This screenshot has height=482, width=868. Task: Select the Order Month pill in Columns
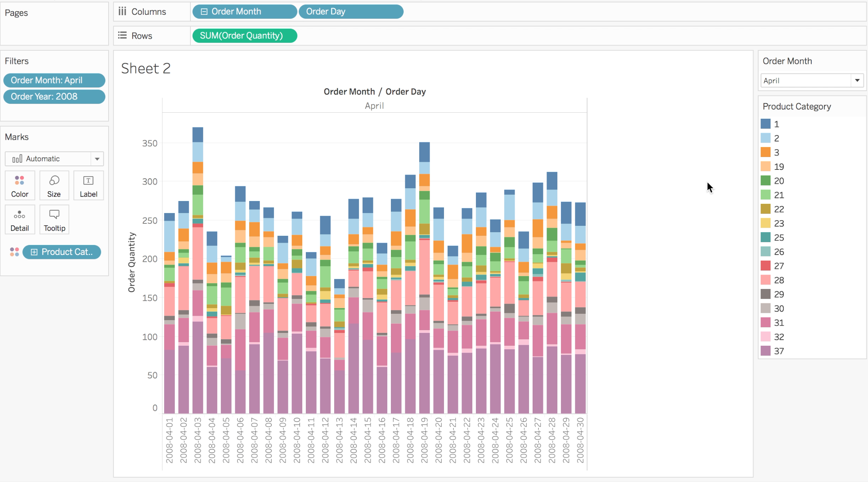coord(245,12)
